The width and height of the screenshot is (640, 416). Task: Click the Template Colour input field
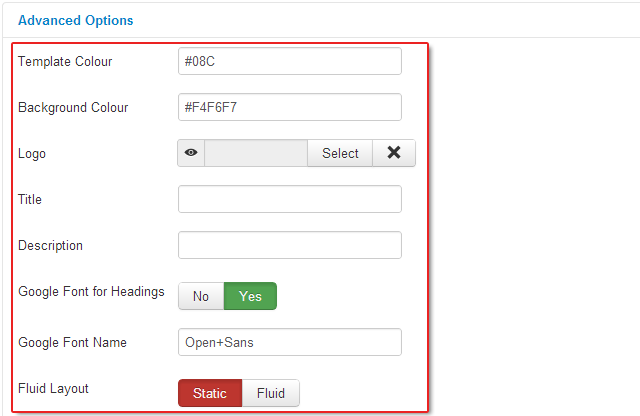289,61
